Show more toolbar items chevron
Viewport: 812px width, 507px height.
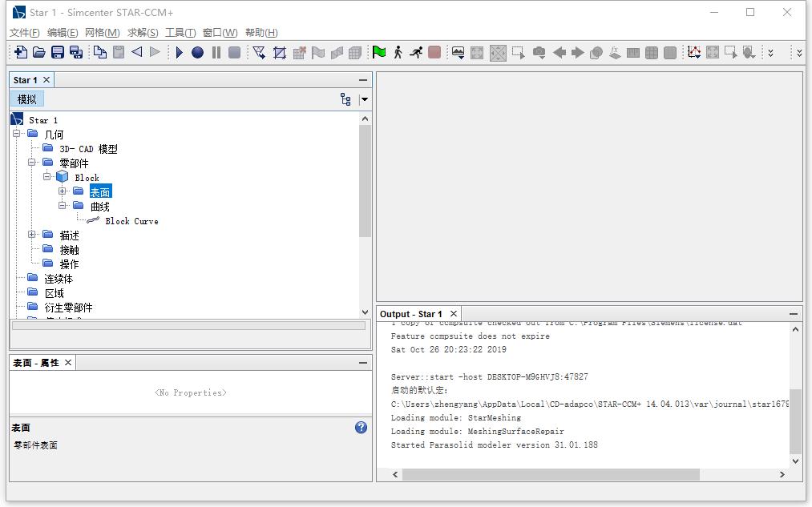coord(770,53)
